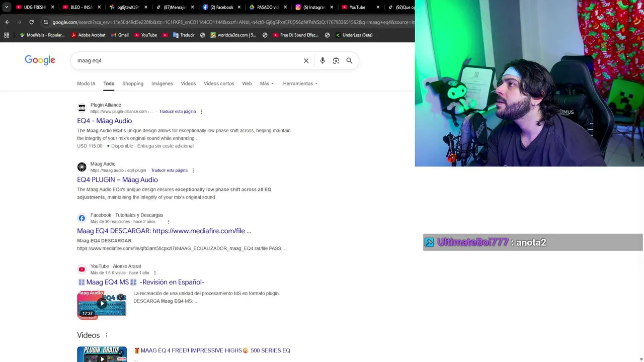
Task: Play the 17:37 Maag EQ4 MS thumbnail
Action: coord(102,305)
